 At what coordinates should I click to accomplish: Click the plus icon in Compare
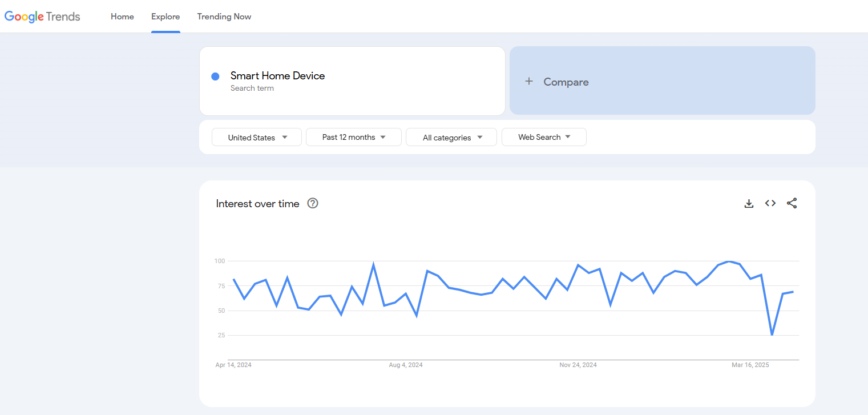pyautogui.click(x=529, y=82)
